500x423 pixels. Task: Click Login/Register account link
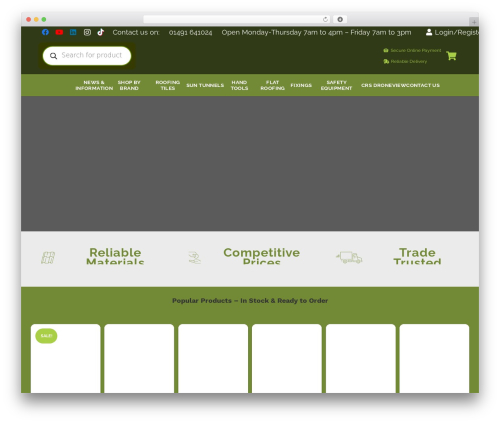pyautogui.click(x=453, y=32)
